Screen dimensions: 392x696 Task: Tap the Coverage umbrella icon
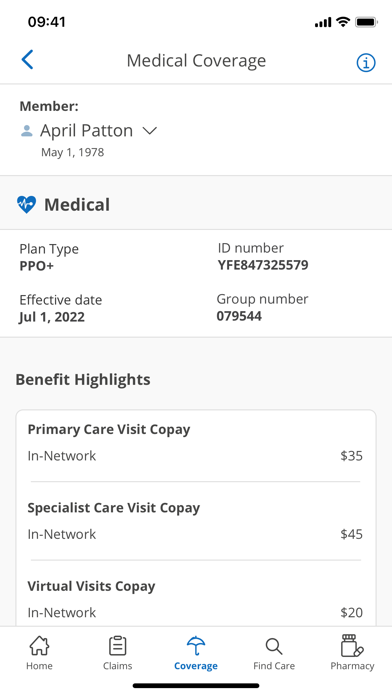196,645
